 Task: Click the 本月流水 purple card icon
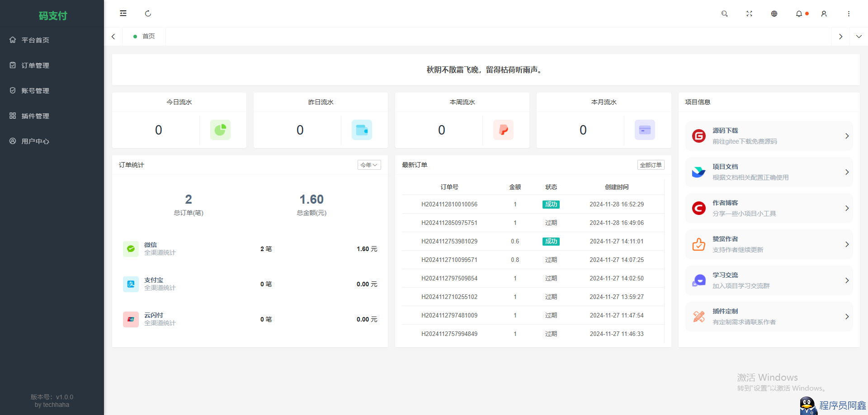tap(645, 130)
